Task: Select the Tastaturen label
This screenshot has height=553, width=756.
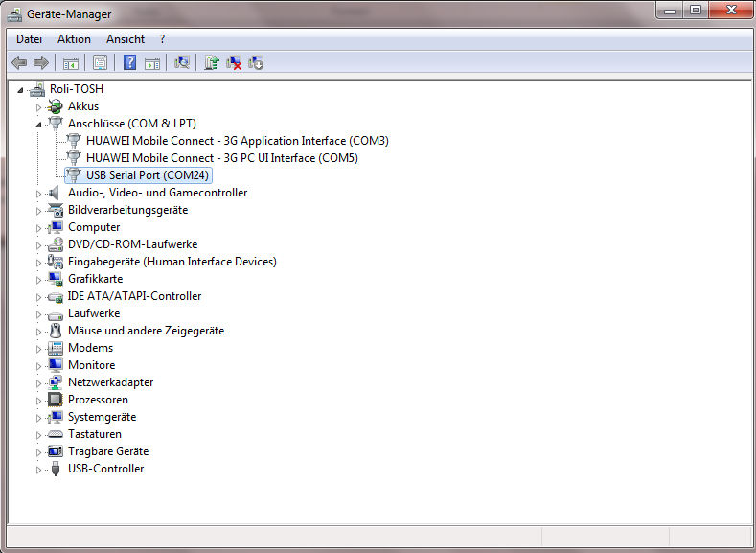Action: [95, 434]
